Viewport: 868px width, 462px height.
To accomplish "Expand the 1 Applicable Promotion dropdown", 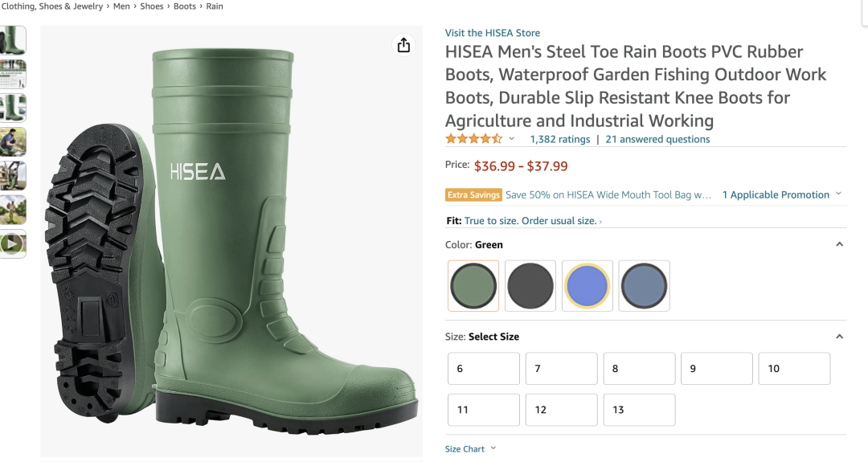I will pos(782,194).
